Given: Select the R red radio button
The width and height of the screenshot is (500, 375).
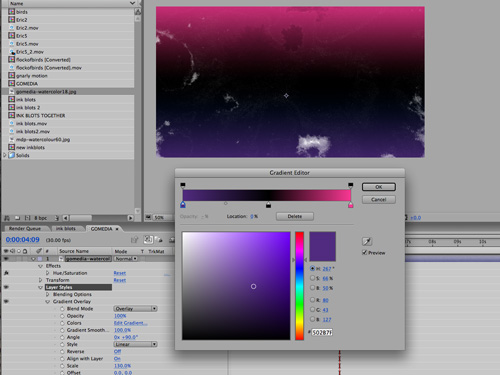Looking at the screenshot, I should point(312,300).
